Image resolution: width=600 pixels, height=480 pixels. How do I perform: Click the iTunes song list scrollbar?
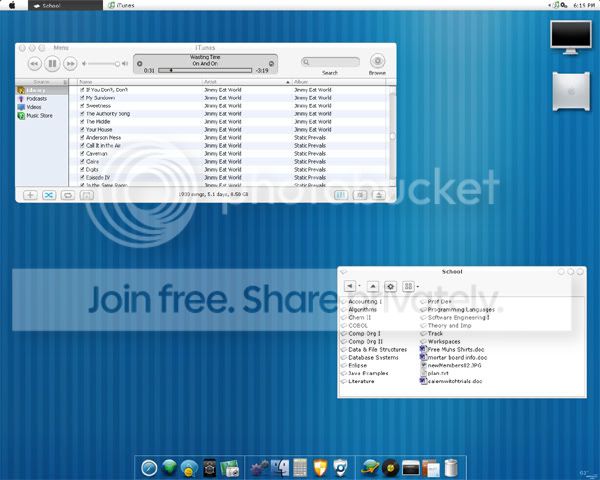392,136
